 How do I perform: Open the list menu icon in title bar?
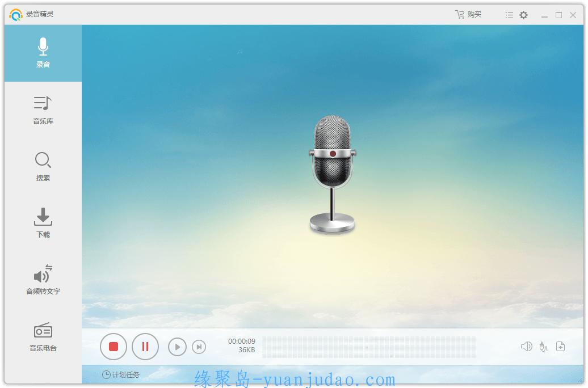[509, 15]
